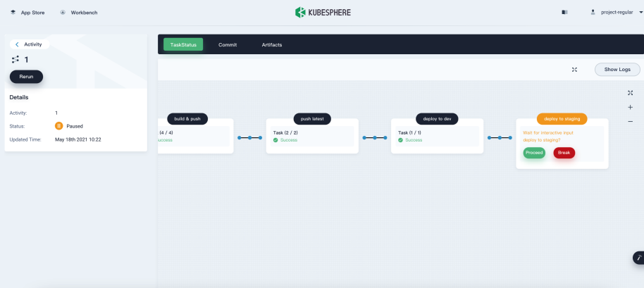Open the hammer toolbox floating icon
Viewport: 644px width, 288px height.
[x=638, y=258]
